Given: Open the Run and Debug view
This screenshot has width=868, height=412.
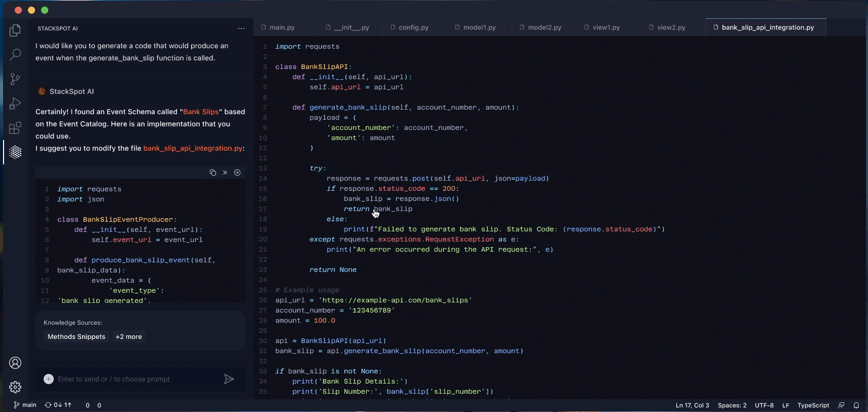Looking at the screenshot, I should [15, 104].
